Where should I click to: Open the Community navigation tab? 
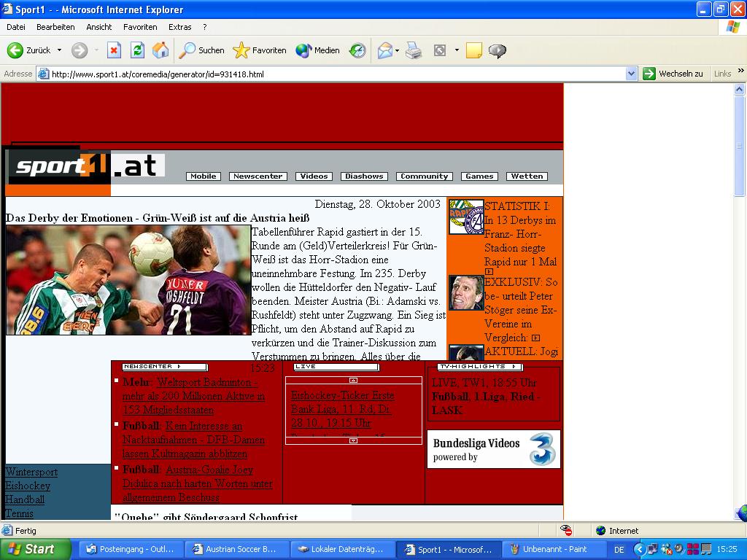(425, 176)
